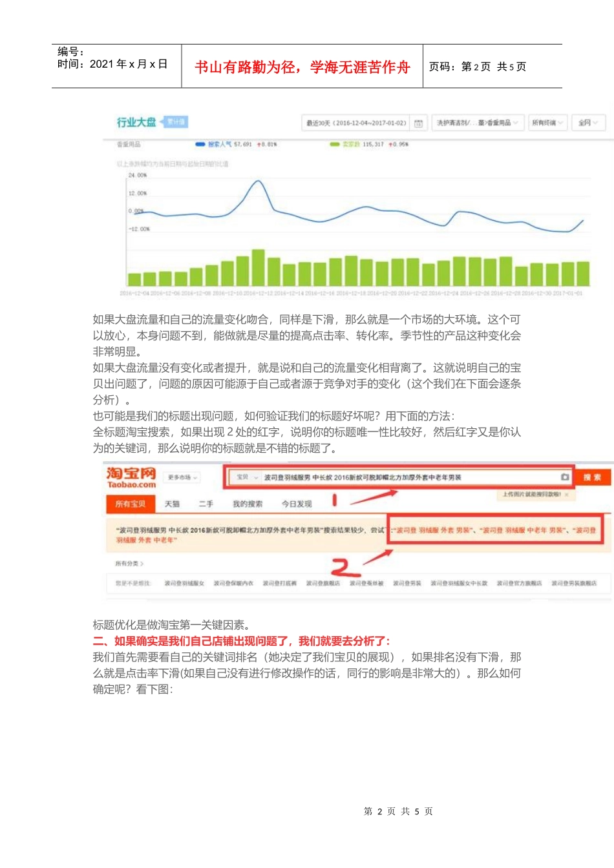Click the 24.00% axis label

coord(138,175)
